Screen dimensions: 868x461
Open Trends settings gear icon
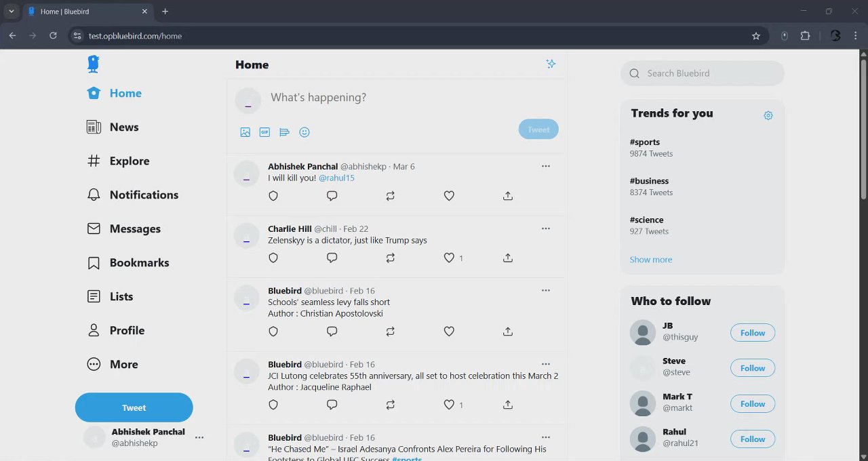point(768,116)
